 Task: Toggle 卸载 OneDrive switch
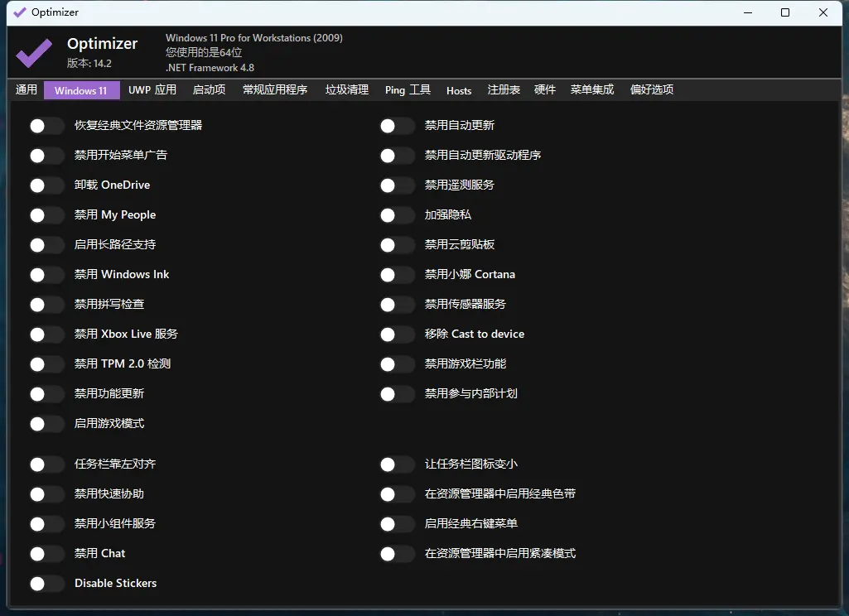[x=47, y=185]
